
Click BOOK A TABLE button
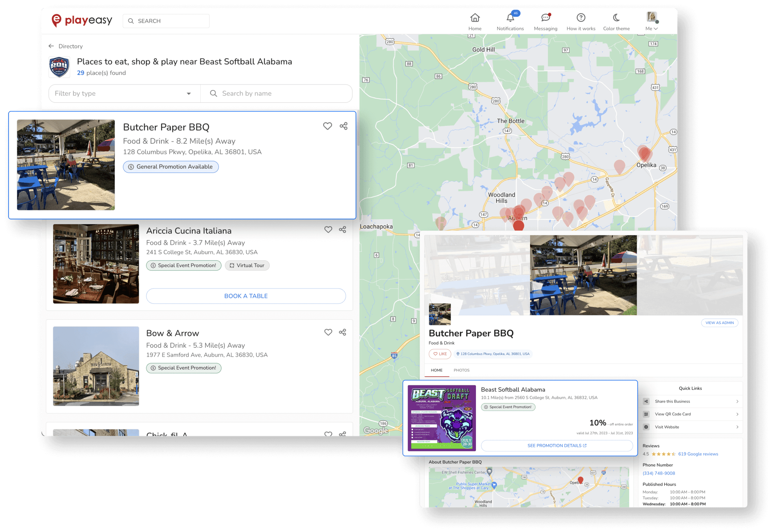[x=246, y=296]
